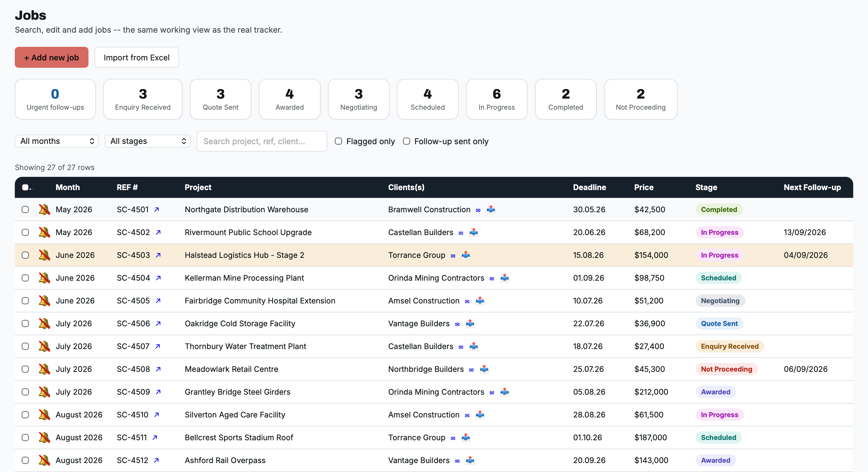868x472 pixels.
Task: Click Enquiry Received badge on Thornbury row
Action: tap(730, 346)
